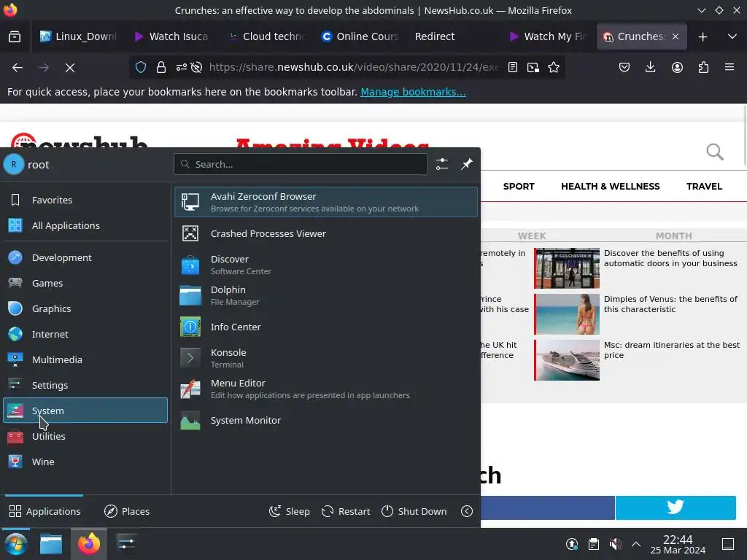747x560 pixels.
Task: Open Dolphin from the taskbar
Action: tap(50, 544)
